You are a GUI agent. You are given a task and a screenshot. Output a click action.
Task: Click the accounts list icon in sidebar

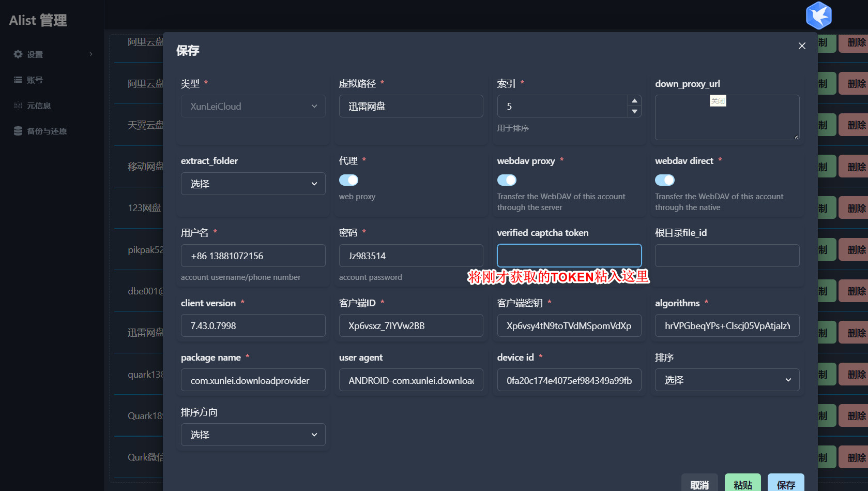pos(18,80)
